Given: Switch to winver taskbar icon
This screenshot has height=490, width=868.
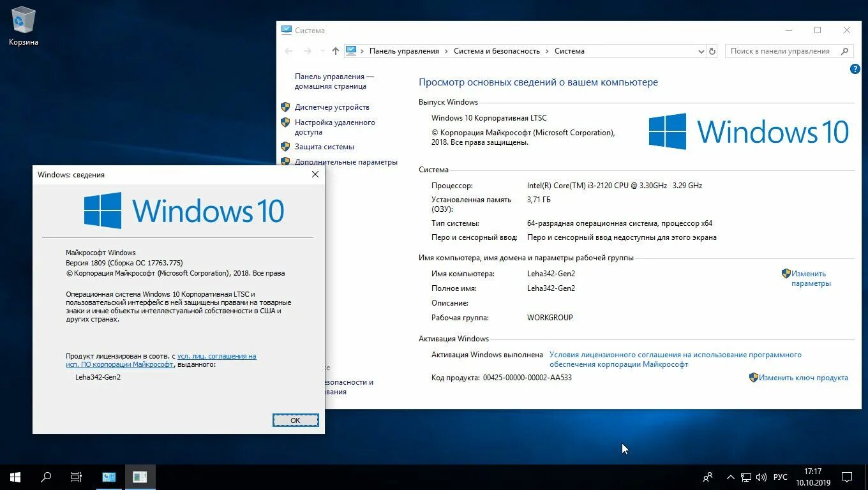Looking at the screenshot, I should [x=140, y=477].
